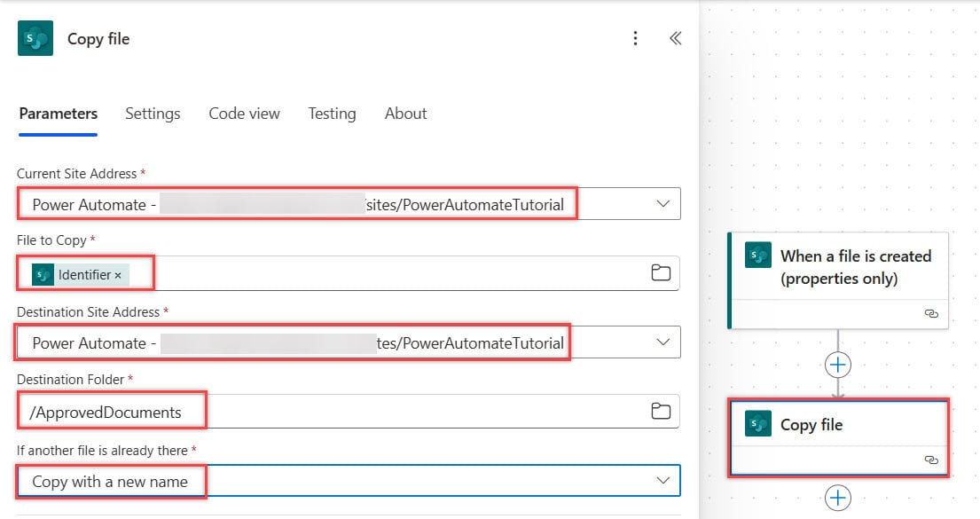The height and width of the screenshot is (519, 980).
Task: Switch to the Parameters tab
Action: [x=59, y=114]
